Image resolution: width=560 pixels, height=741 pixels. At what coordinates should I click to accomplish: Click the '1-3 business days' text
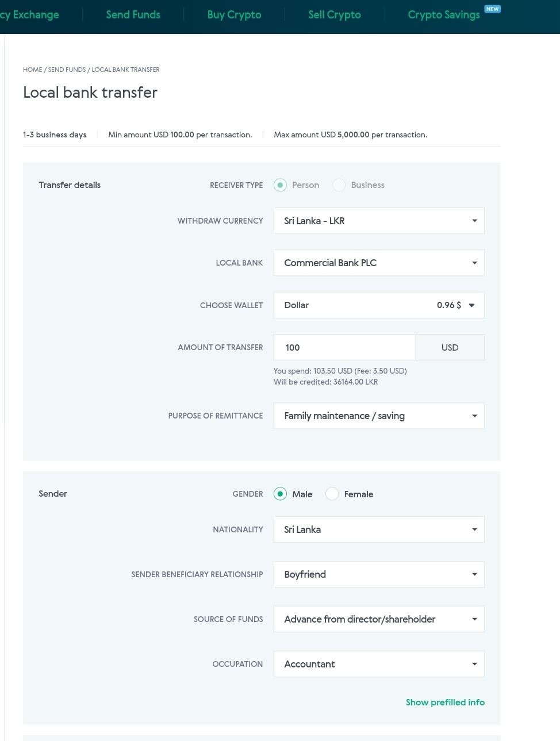coord(55,135)
